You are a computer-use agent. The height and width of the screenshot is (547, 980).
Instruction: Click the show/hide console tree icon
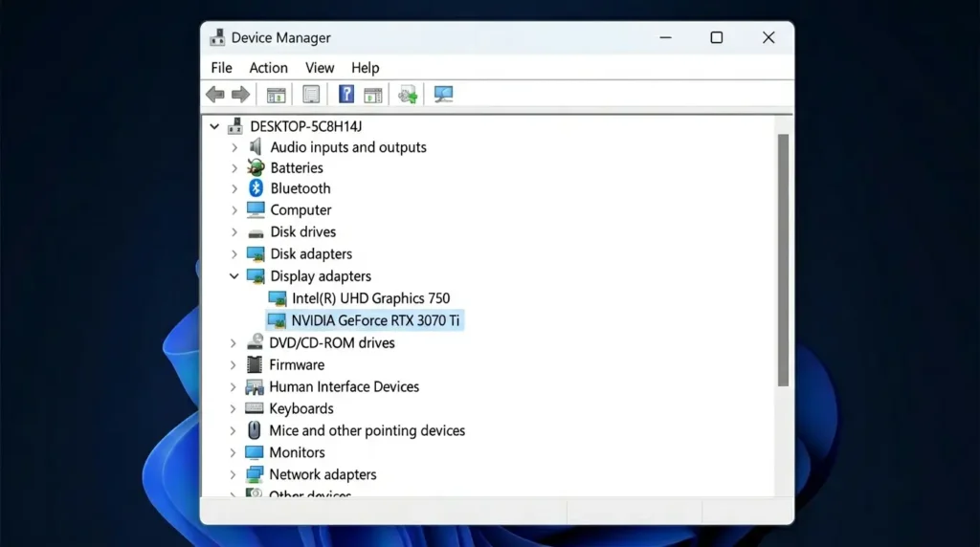click(276, 95)
